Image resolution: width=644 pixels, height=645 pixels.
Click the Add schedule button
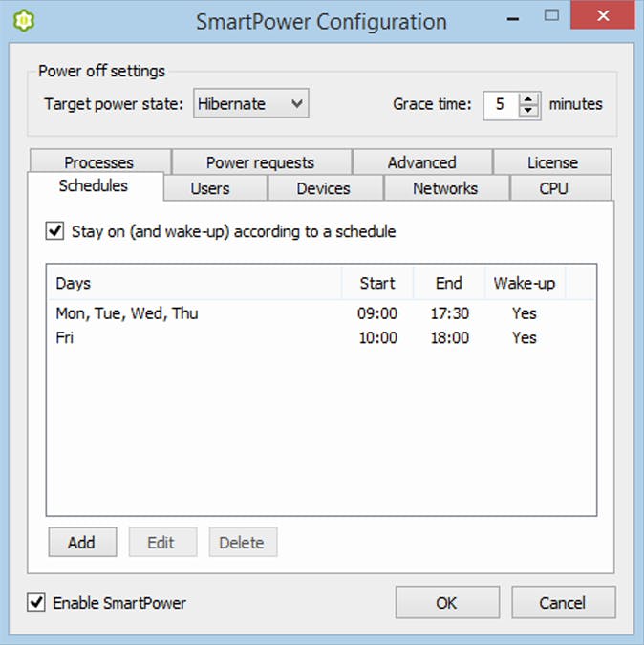coord(82,542)
